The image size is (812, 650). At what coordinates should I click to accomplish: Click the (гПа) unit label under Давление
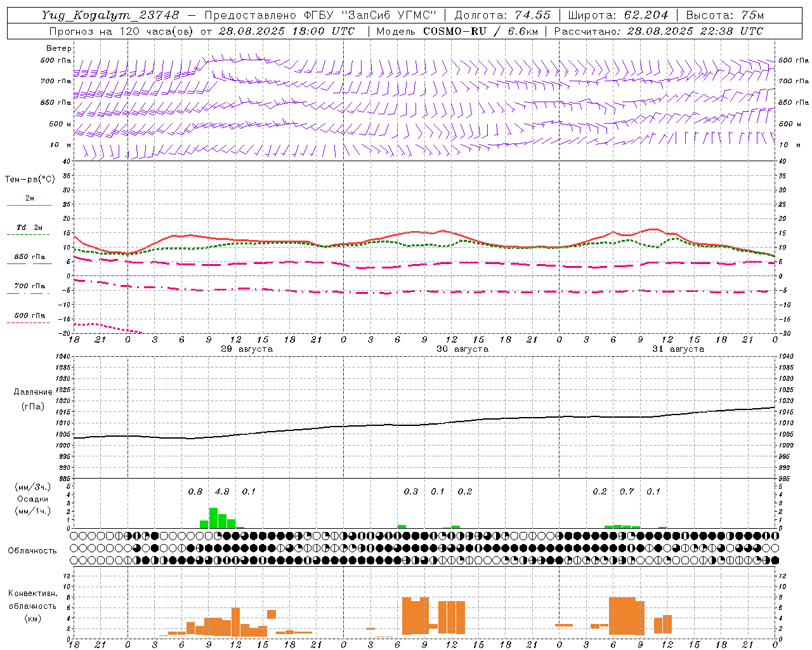(x=33, y=407)
